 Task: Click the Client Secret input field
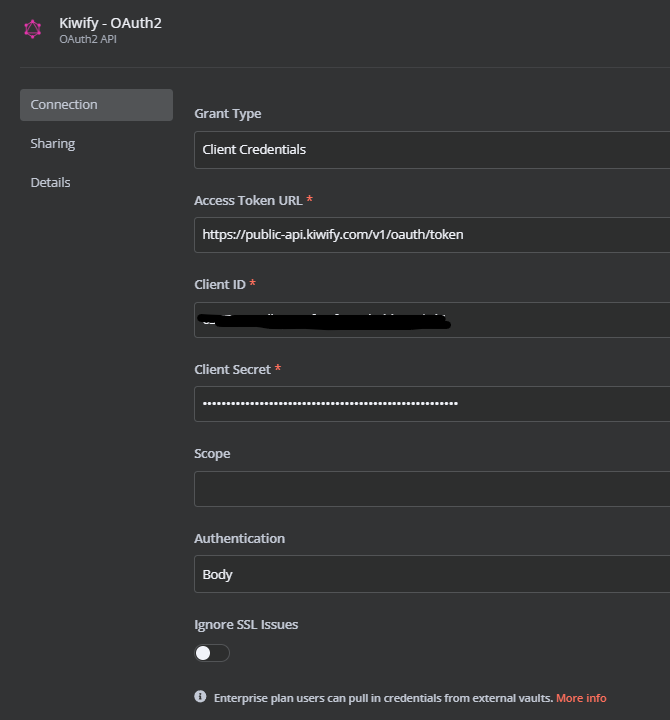click(x=432, y=404)
